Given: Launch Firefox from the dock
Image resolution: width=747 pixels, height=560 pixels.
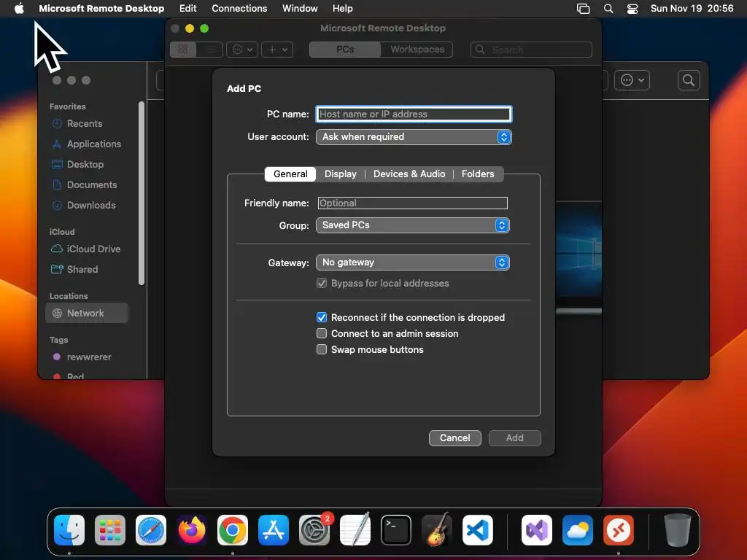Looking at the screenshot, I should 192,530.
